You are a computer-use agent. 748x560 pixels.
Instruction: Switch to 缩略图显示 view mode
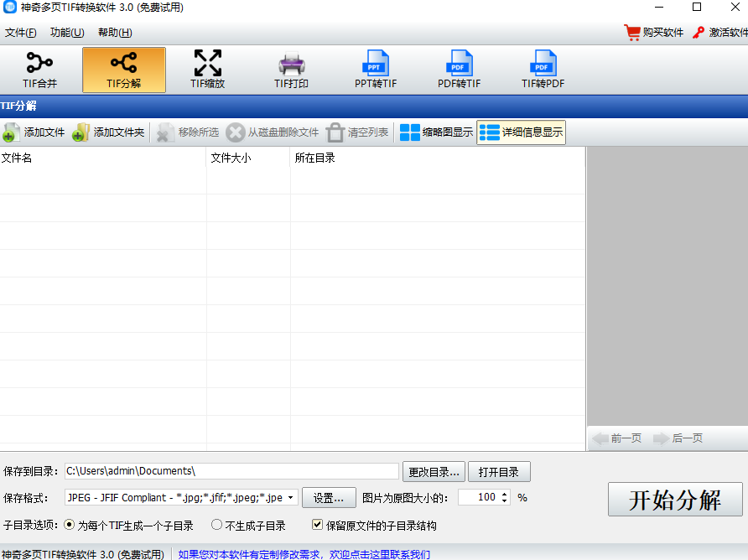[x=435, y=132]
